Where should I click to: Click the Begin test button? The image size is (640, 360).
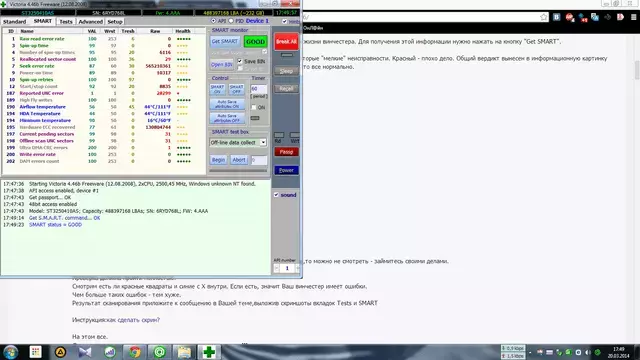pyautogui.click(x=218, y=160)
